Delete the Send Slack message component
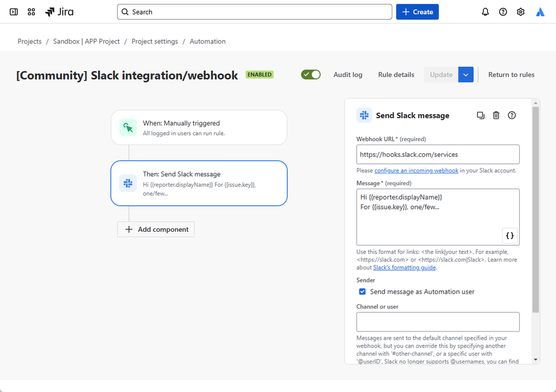The width and height of the screenshot is (556, 392). click(x=496, y=115)
